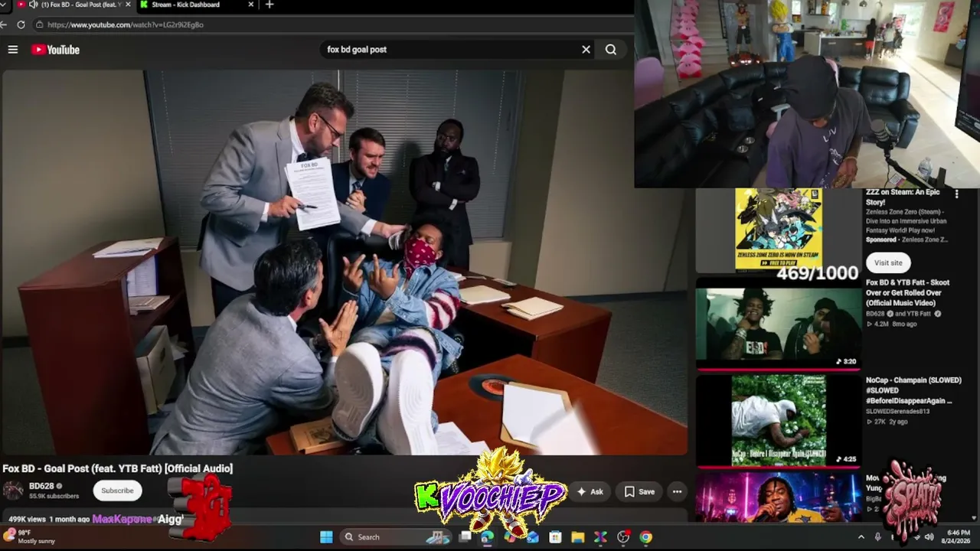Click the video title 'Fox BD - Goal Post'

point(117,468)
